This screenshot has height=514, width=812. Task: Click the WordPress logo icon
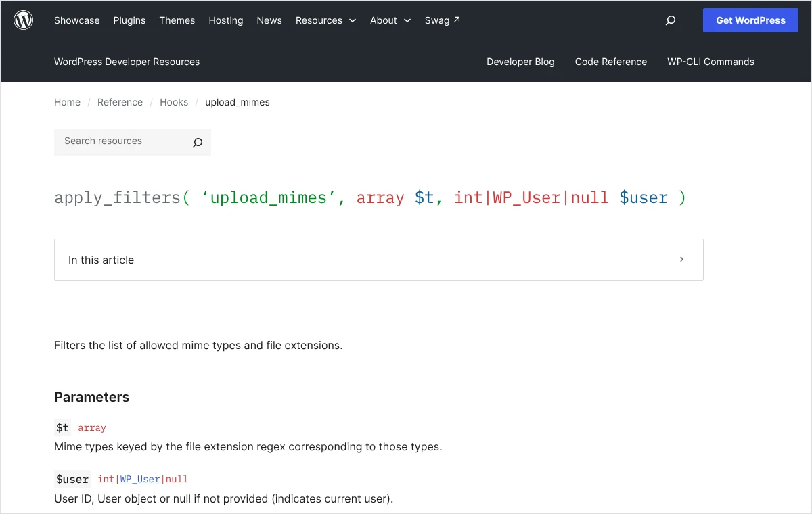(x=24, y=20)
